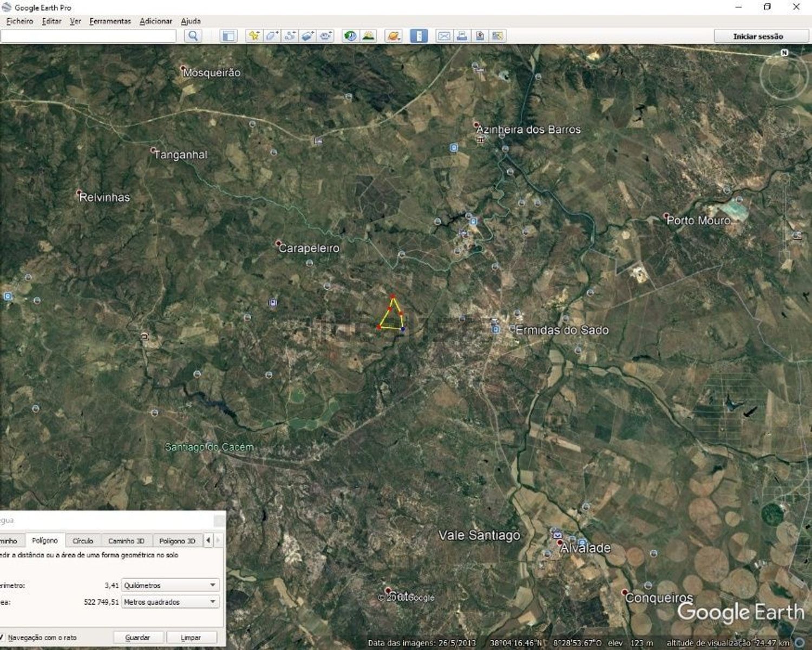
Task: Click the ruler measurement tool
Action: point(418,36)
